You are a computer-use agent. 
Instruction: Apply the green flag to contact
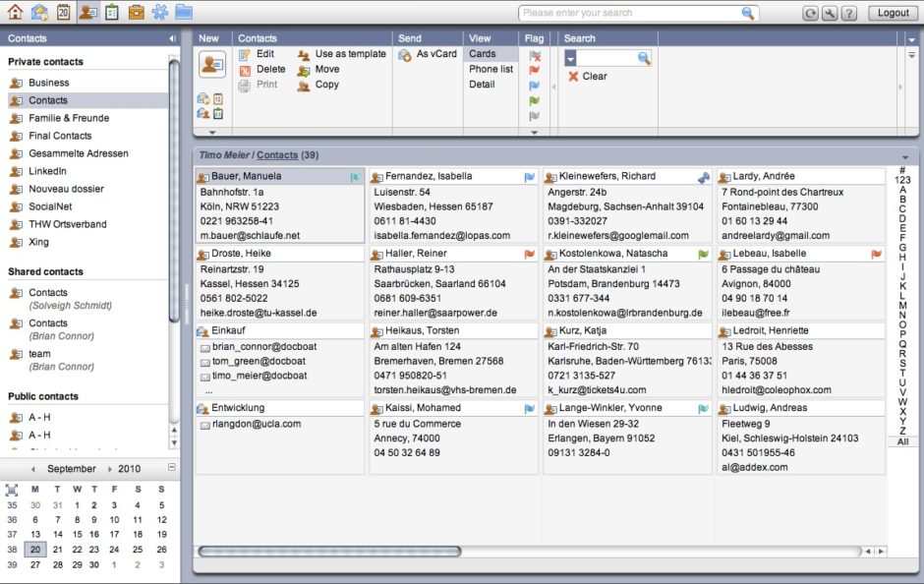(x=535, y=100)
